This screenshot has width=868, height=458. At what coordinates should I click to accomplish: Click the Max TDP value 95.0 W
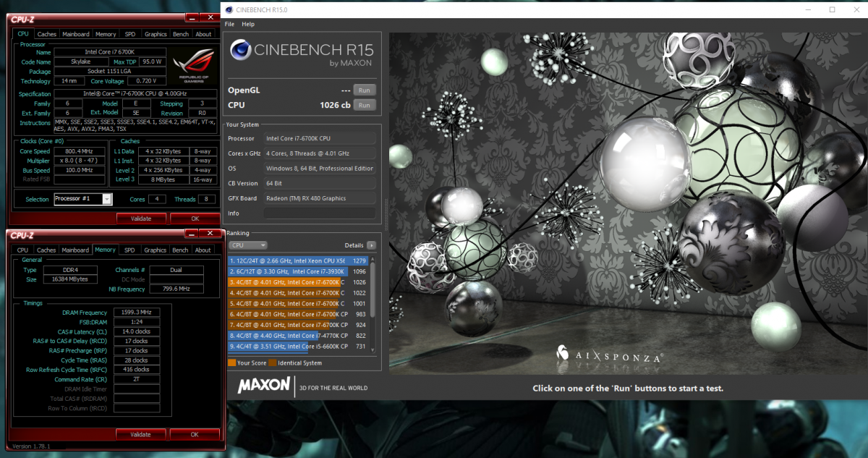153,62
